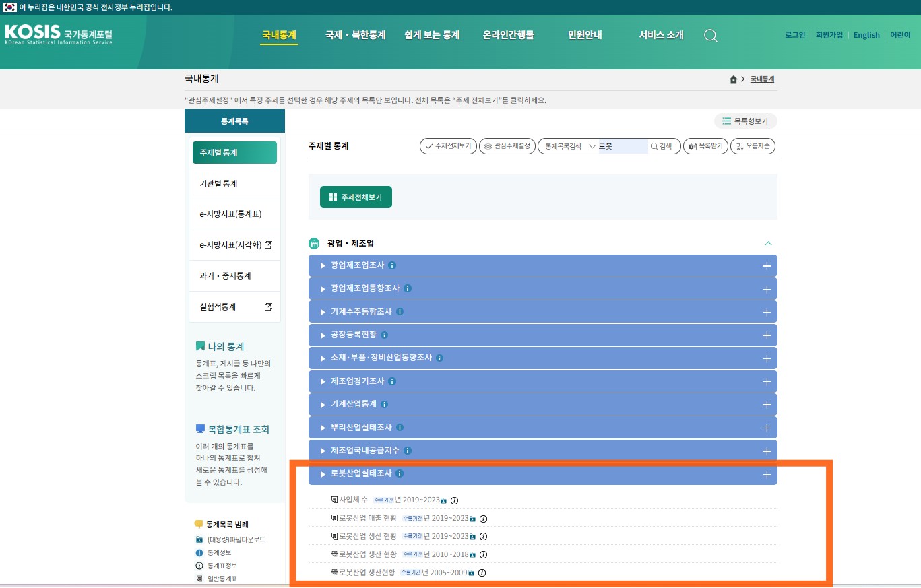Open info icon beside 기계산업통계
Screen dimensions: 921x588
384,405
